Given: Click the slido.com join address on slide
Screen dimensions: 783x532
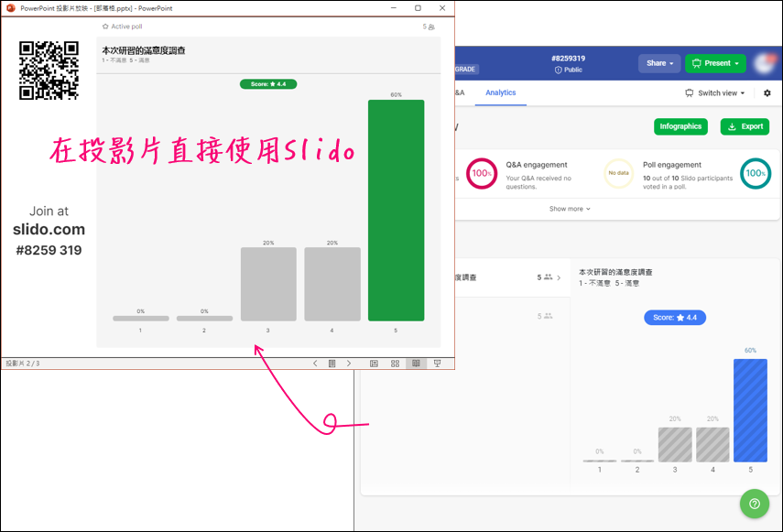Looking at the screenshot, I should tap(49, 230).
